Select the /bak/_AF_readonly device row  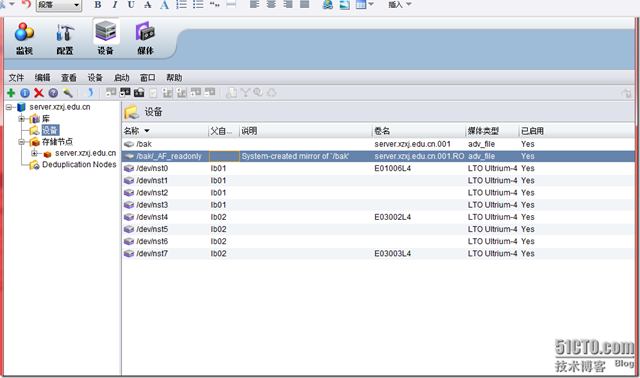pos(378,156)
